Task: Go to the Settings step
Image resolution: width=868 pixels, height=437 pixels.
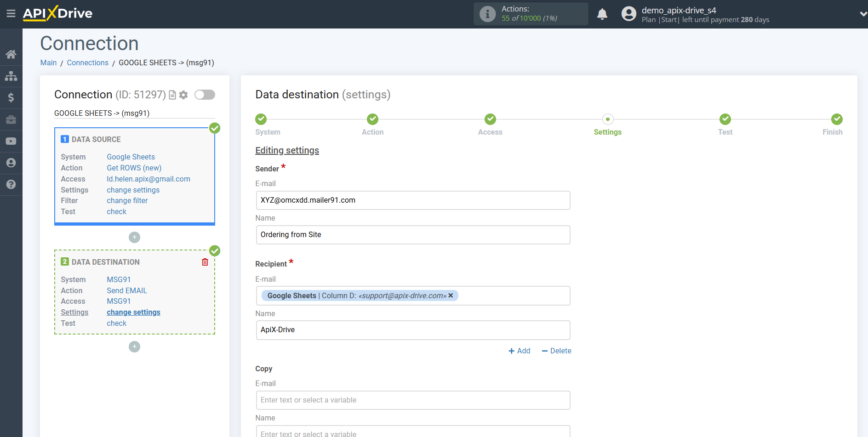Action: click(608, 119)
